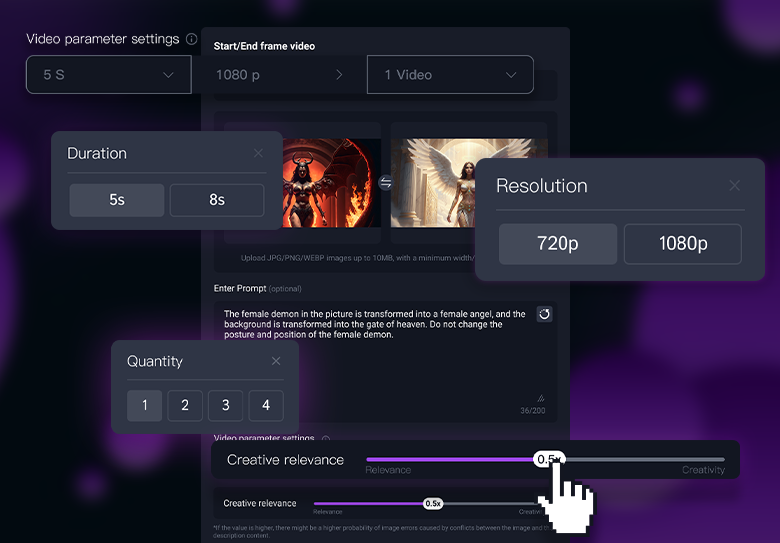Choose 720p resolution
The width and height of the screenshot is (780, 543).
point(557,244)
